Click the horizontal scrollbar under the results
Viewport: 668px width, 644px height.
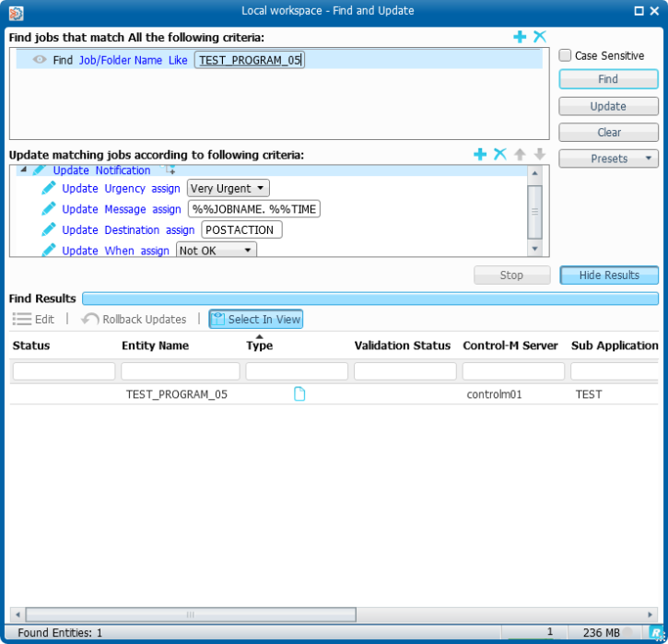click(191, 615)
